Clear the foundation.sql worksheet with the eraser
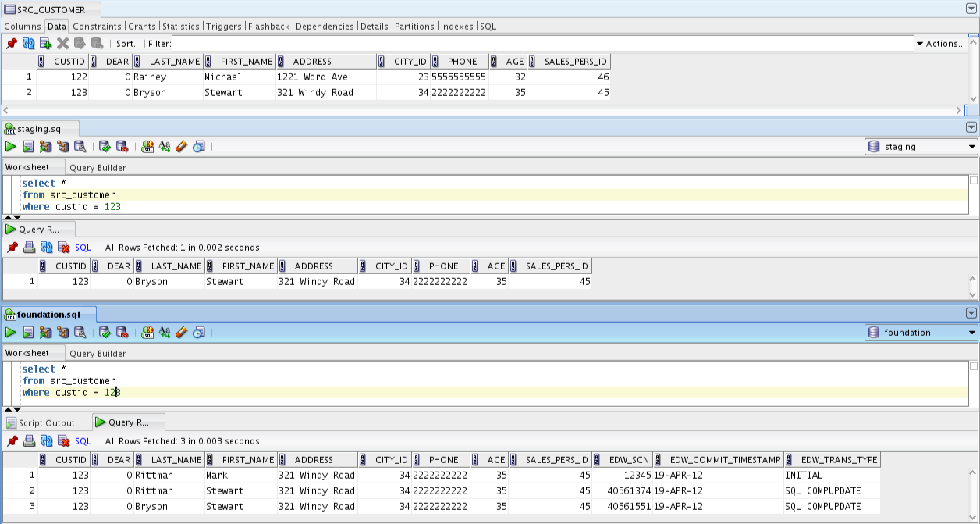 pyautogui.click(x=181, y=332)
